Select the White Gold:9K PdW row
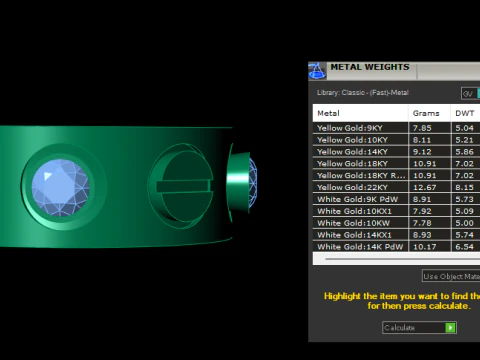This screenshot has width=480, height=360. coord(396,199)
